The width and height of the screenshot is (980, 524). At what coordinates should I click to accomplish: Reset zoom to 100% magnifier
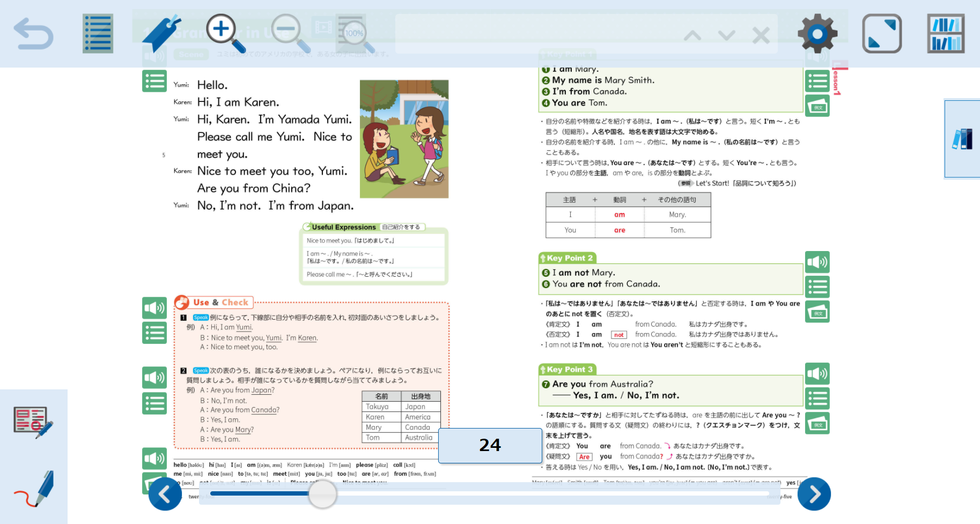pos(355,35)
